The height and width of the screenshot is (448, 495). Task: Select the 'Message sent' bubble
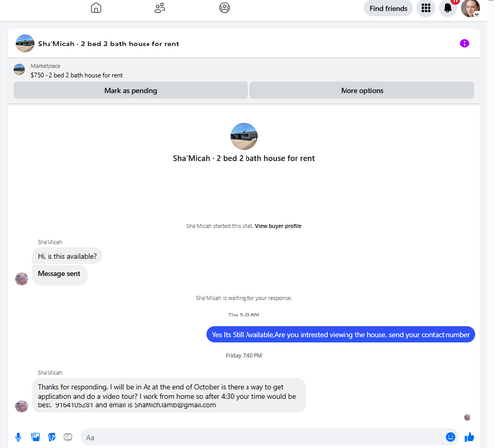tap(59, 274)
